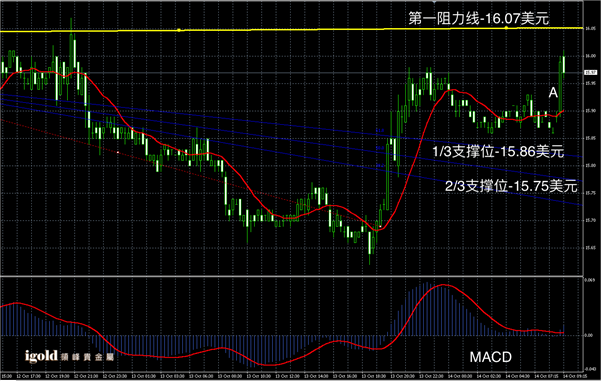601x381 pixels.
Task: Click the latest tall white candlestick near 16.00
Action: pyautogui.click(x=563, y=64)
